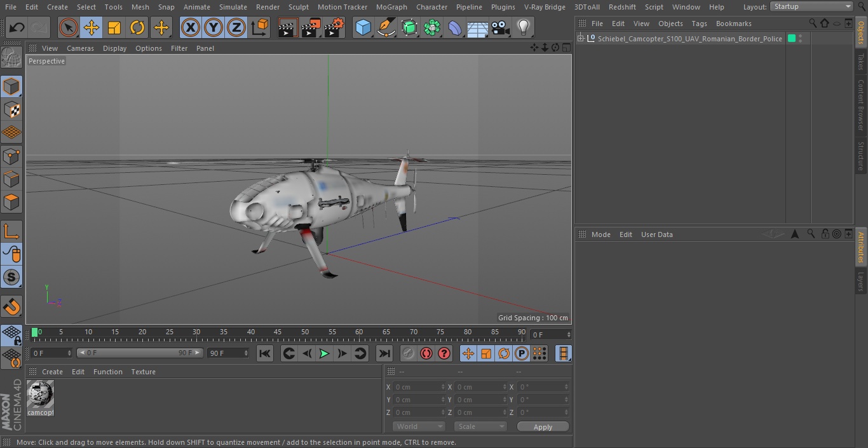Add a Cube primitive object
This screenshot has height=448, width=868.
pyautogui.click(x=363, y=27)
